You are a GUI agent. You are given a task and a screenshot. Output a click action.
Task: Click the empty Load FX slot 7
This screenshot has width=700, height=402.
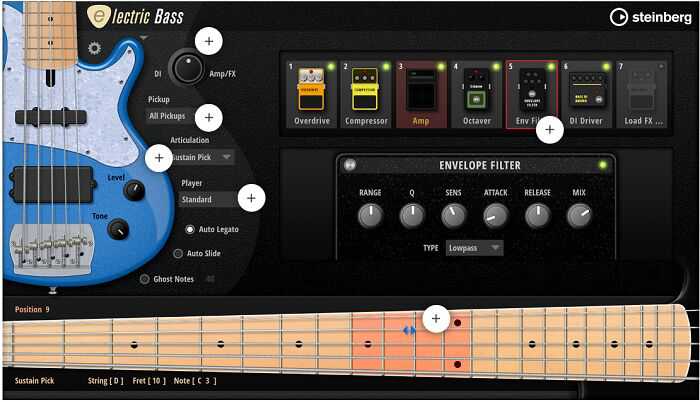[642, 94]
